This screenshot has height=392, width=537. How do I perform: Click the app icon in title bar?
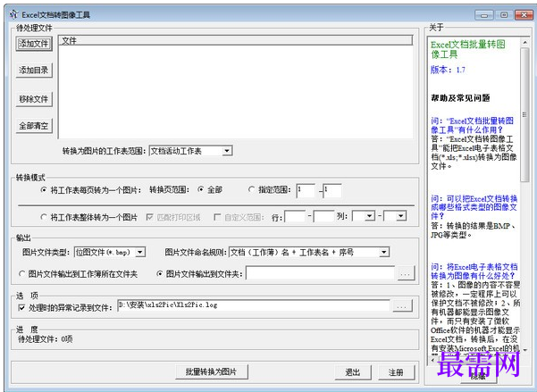point(13,14)
